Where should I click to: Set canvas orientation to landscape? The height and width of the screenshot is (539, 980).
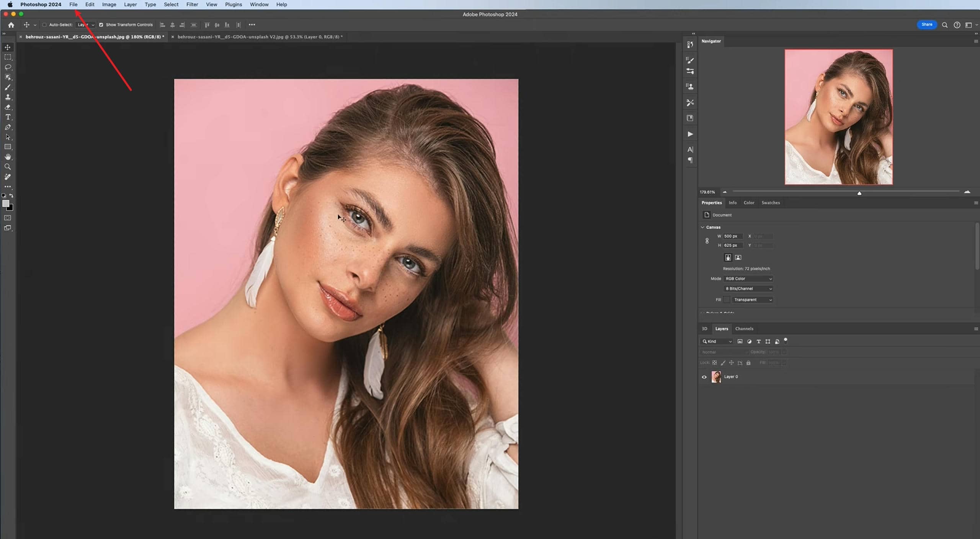click(738, 257)
